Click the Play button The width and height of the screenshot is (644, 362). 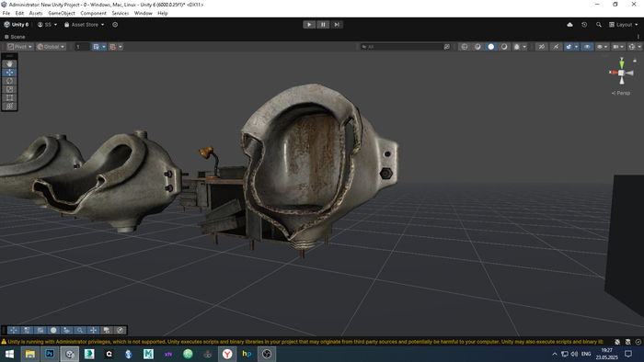(309, 25)
